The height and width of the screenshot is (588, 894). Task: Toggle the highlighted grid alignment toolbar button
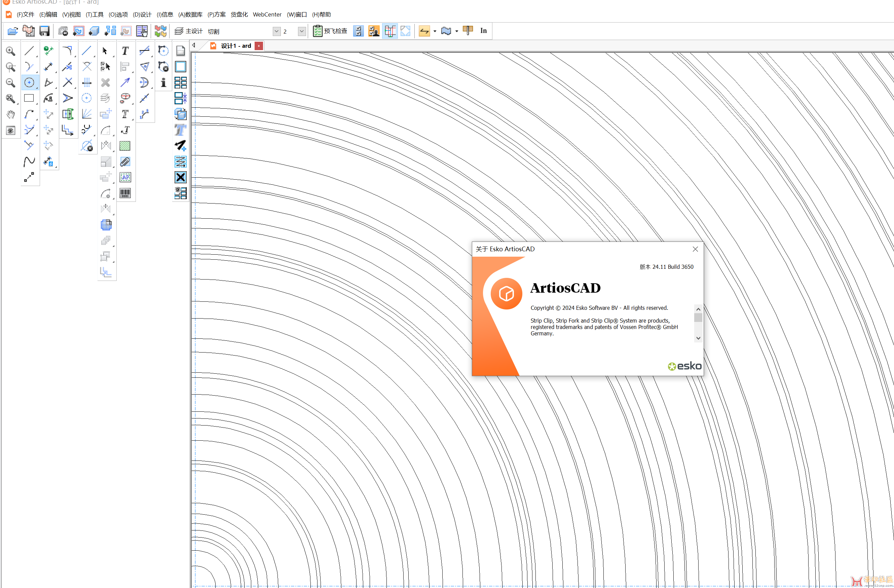point(390,31)
